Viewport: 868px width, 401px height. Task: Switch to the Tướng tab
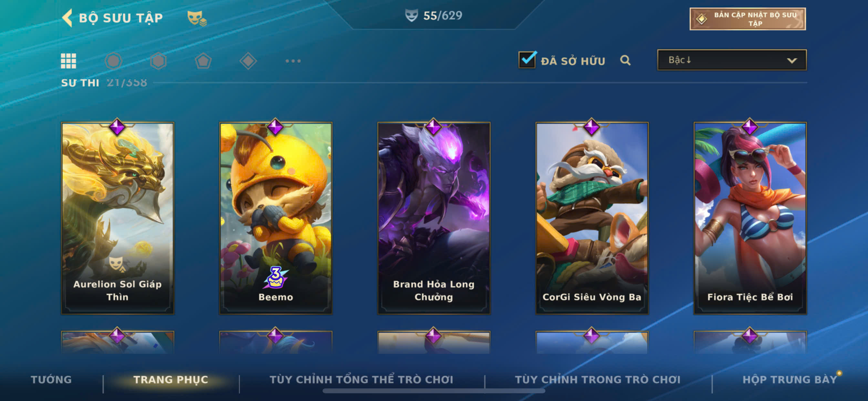(51, 379)
